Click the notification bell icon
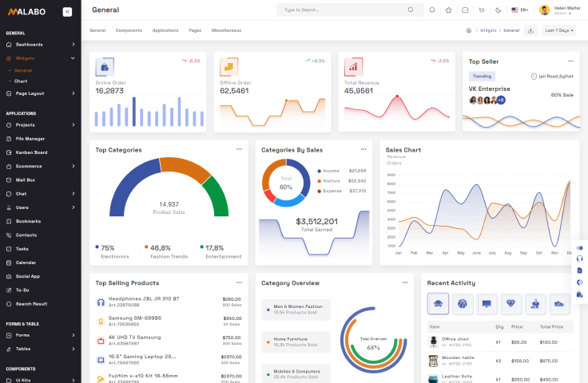Image resolution: width=588 pixels, height=383 pixels. (432, 10)
